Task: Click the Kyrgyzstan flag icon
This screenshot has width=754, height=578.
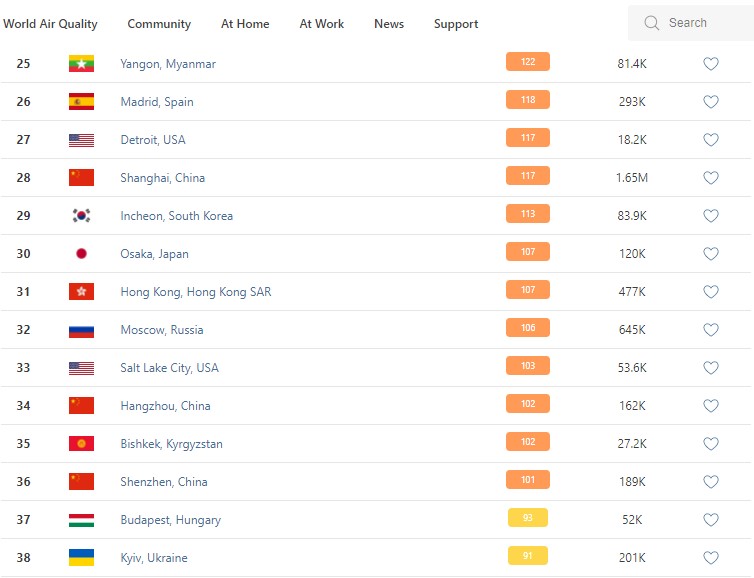Action: [x=81, y=444]
